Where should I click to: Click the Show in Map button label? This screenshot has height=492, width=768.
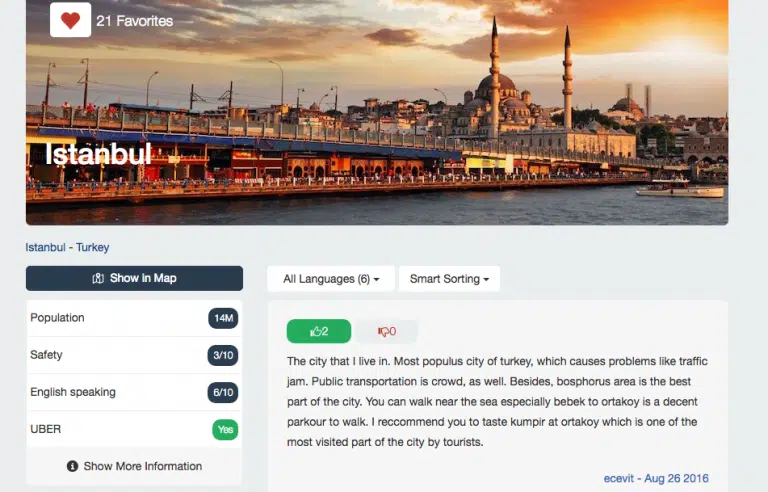coord(143,278)
